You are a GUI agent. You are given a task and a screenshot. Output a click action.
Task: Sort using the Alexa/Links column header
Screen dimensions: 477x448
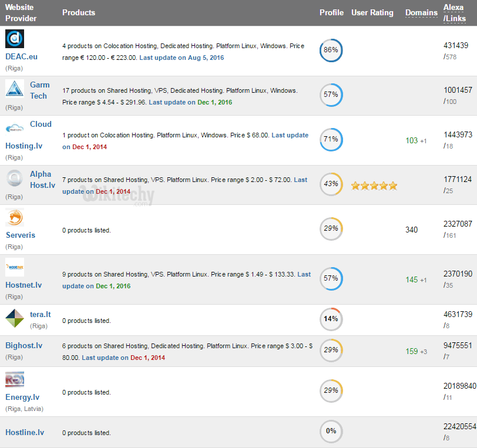455,13
